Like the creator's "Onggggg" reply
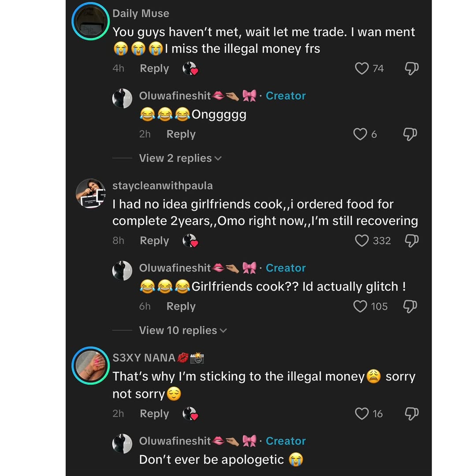Image resolution: width=476 pixels, height=476 pixels. [361, 134]
